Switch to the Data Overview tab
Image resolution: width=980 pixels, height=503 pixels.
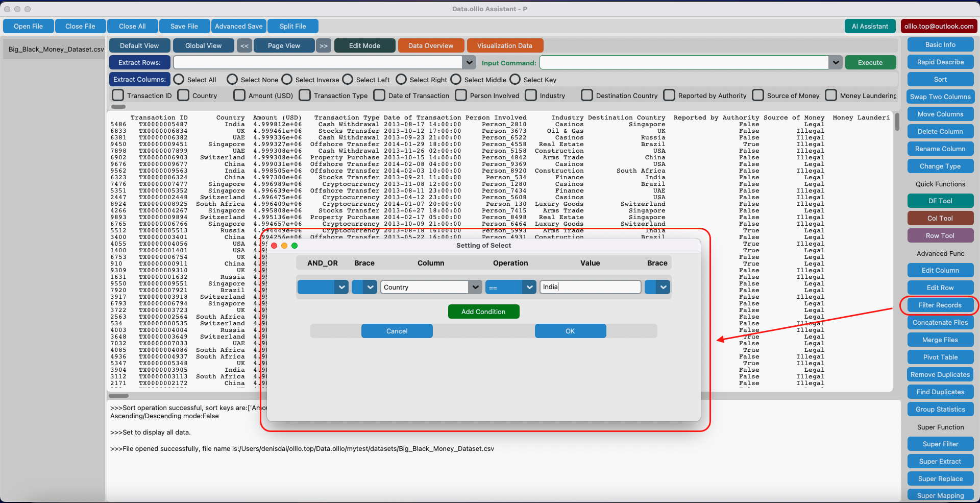tap(430, 46)
